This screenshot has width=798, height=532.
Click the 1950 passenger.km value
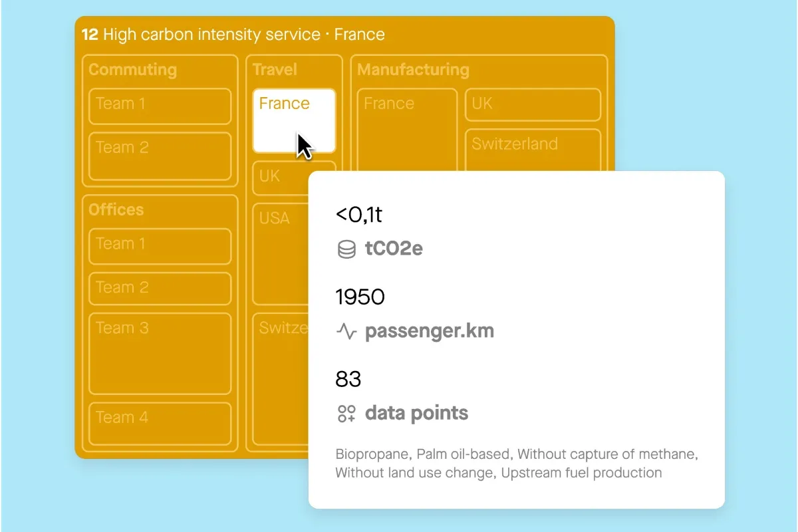click(360, 297)
